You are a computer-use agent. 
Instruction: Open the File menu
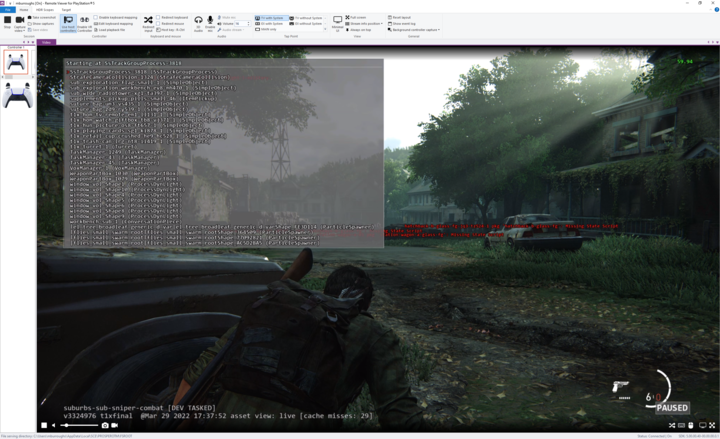click(x=8, y=10)
